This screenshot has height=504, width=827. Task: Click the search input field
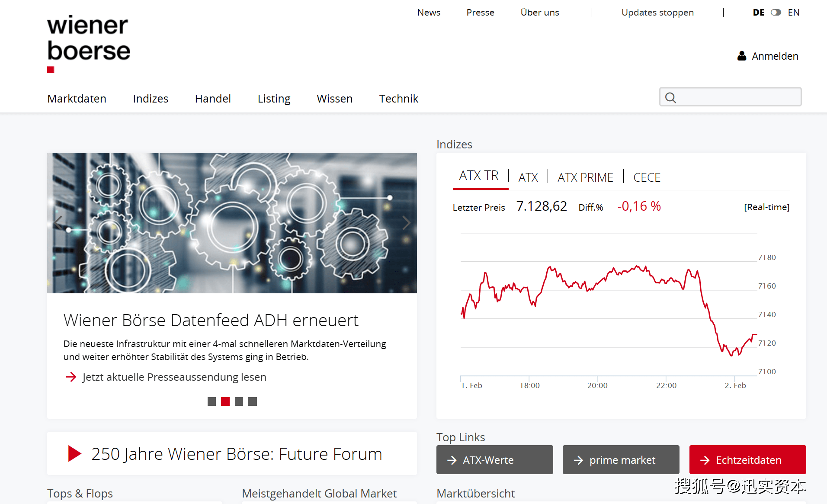[x=730, y=97]
